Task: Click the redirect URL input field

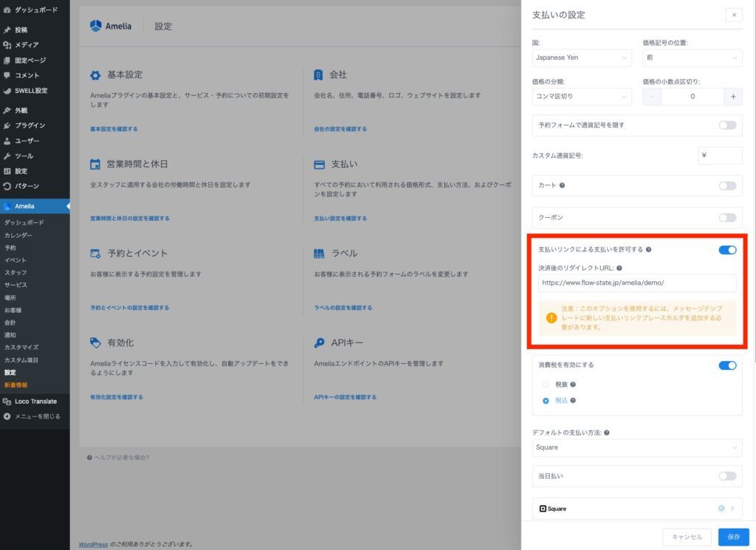Action: click(x=636, y=283)
